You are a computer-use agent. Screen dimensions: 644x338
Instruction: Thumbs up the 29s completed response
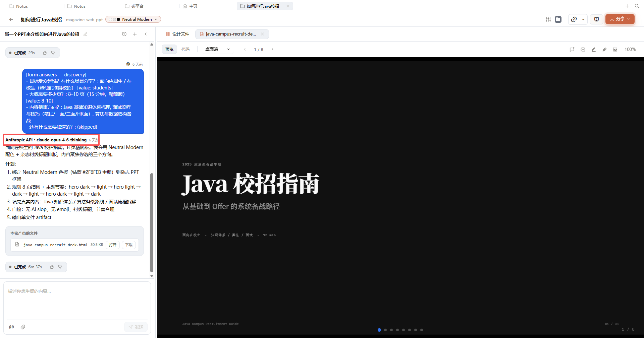[45, 53]
